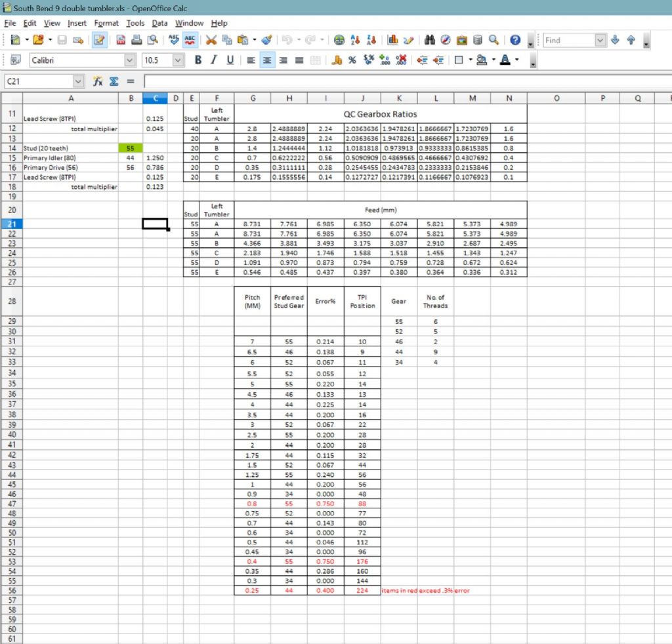Open the File menu
Viewport: 672px width, 644px height.
10,23
